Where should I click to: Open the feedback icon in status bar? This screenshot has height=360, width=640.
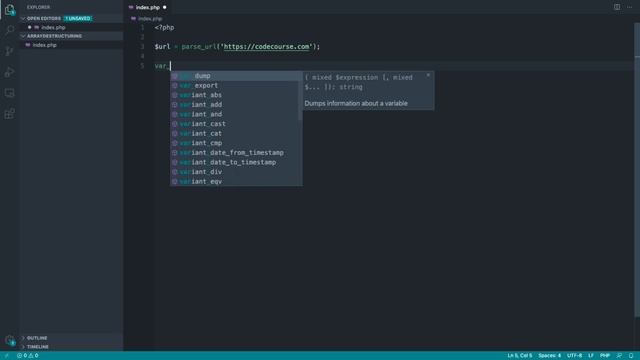[x=619, y=356]
